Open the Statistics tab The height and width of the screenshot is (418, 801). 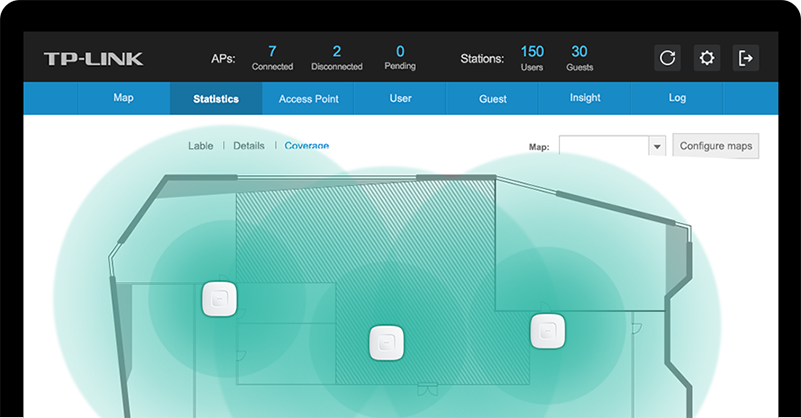tap(216, 99)
